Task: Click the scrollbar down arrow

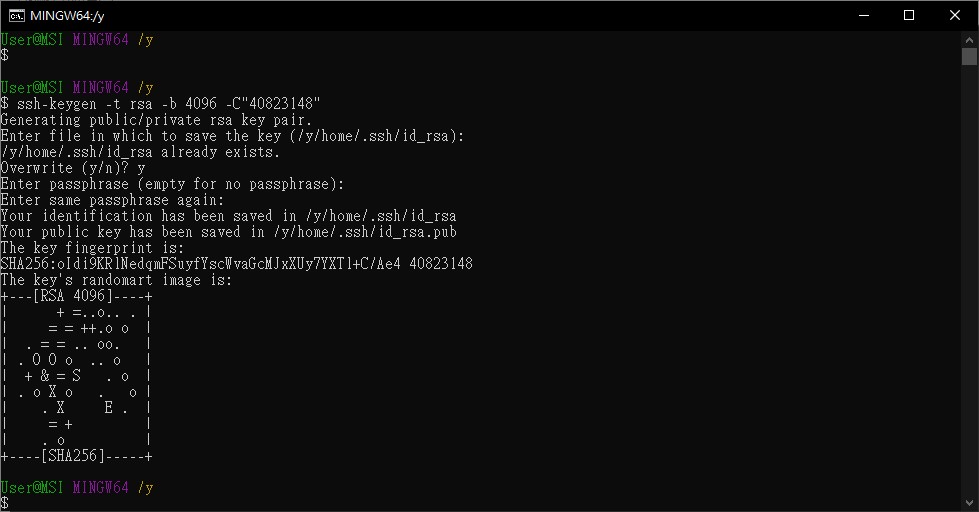Action: [x=970, y=503]
